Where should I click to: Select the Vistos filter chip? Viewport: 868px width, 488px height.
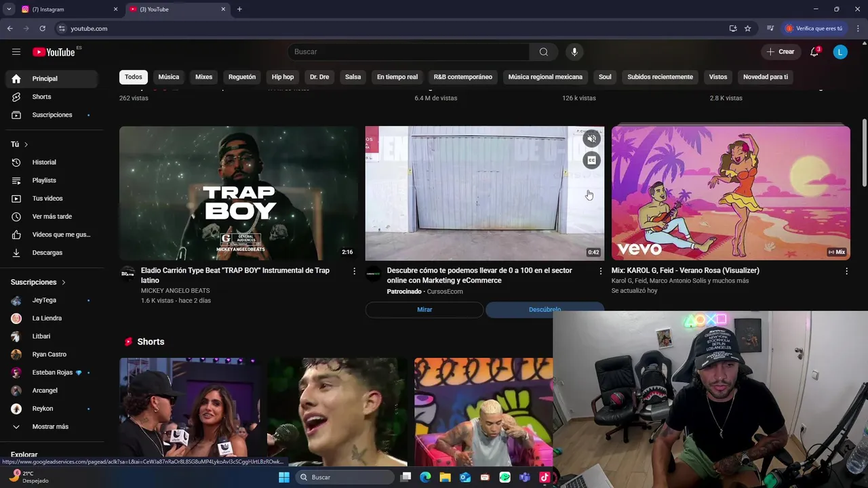click(718, 77)
